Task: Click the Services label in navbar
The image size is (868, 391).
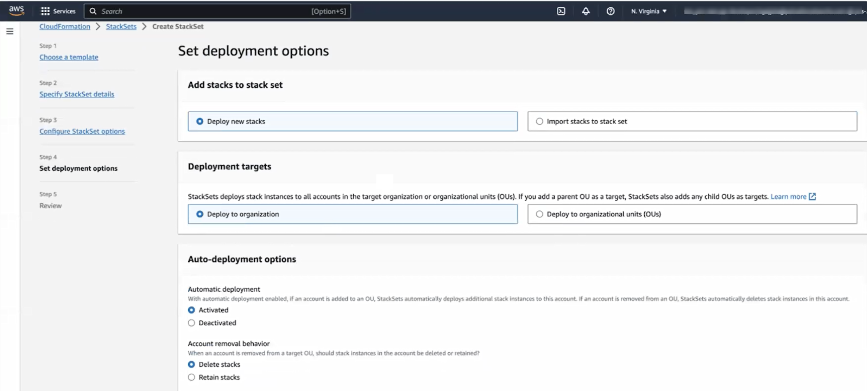Action: click(64, 11)
